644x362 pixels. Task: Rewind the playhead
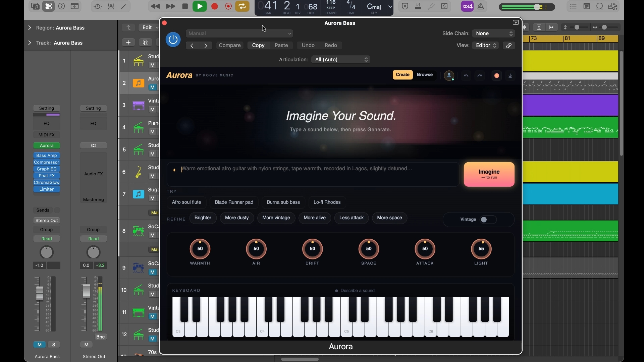155,6
